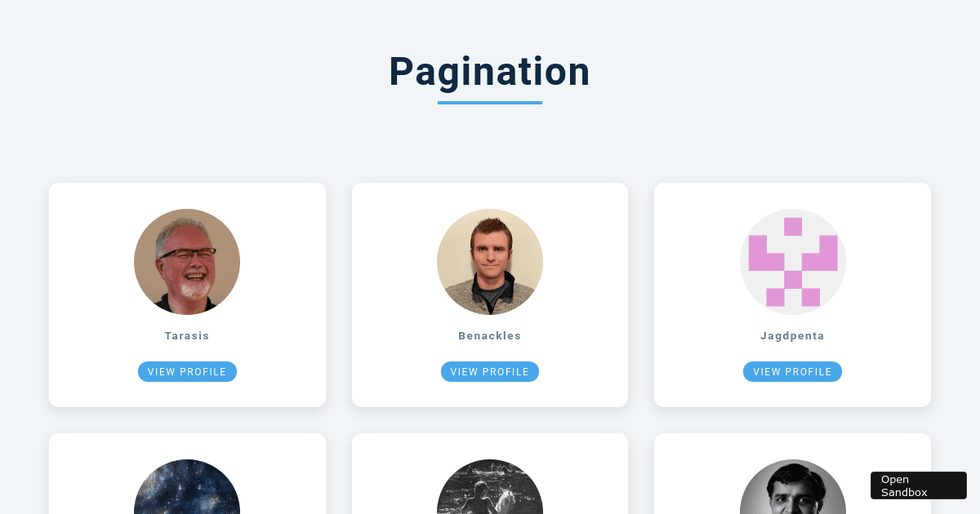Viewport: 980px width, 514px height.
Task: Click Tarasis profile avatar image
Action: tap(187, 261)
